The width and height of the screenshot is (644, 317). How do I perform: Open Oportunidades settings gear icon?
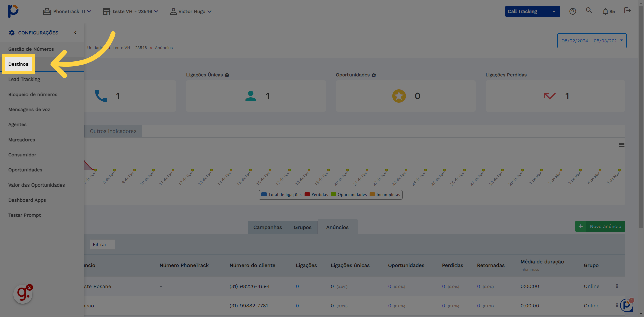[374, 75]
